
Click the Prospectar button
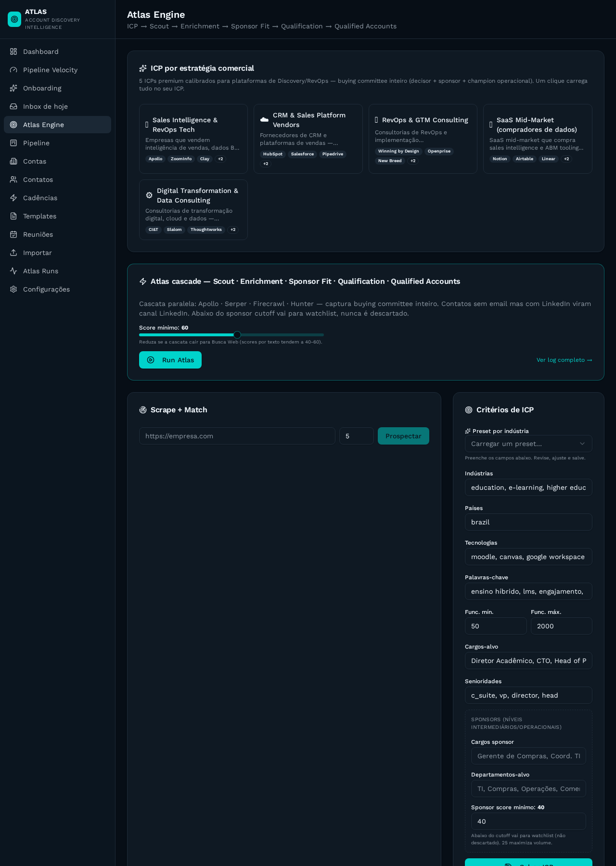(x=403, y=436)
